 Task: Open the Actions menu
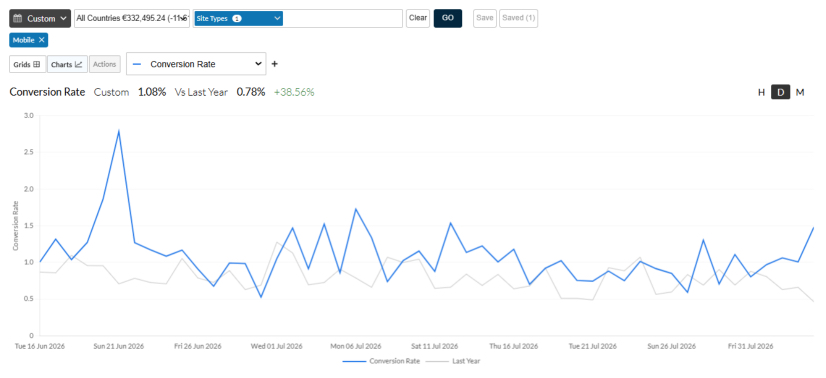tap(104, 64)
